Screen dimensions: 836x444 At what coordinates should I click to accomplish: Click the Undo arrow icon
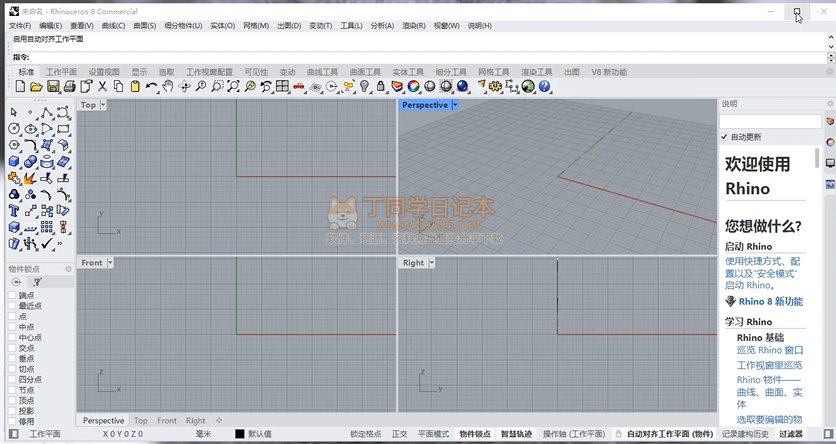click(x=151, y=87)
